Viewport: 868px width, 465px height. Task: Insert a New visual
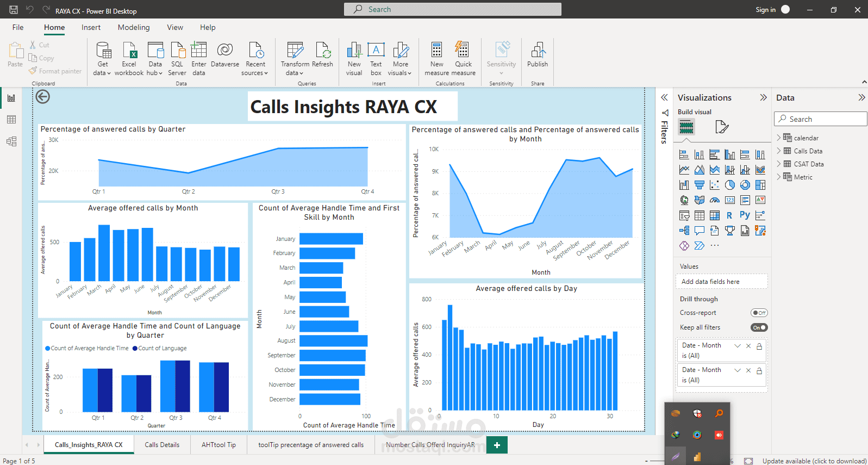354,59
